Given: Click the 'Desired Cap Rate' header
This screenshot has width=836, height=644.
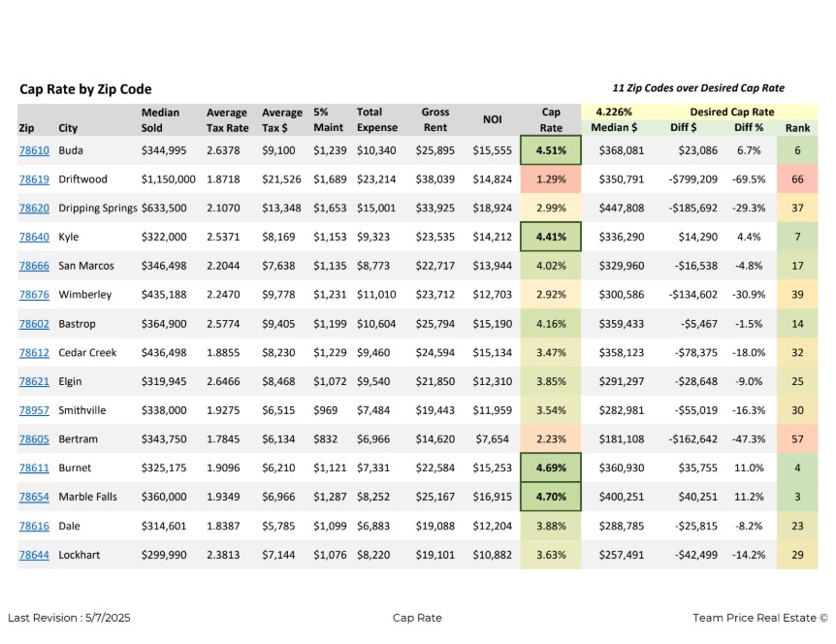Looking at the screenshot, I should pyautogui.click(x=732, y=112).
